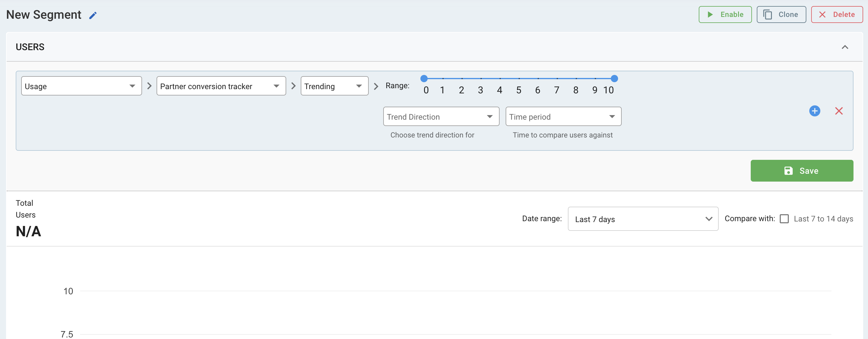This screenshot has height=339, width=868.
Task: Click the Total Users N/A value
Action: (x=28, y=231)
